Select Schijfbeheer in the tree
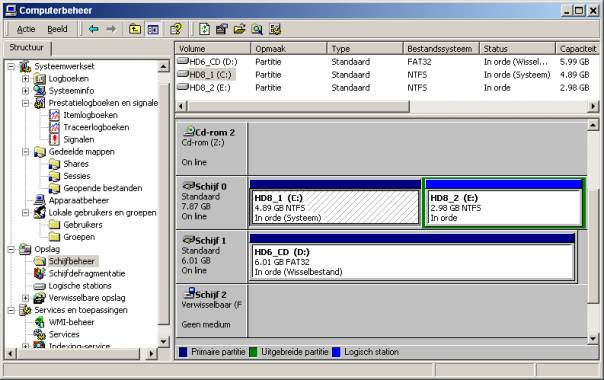604x380 pixels. (x=71, y=261)
